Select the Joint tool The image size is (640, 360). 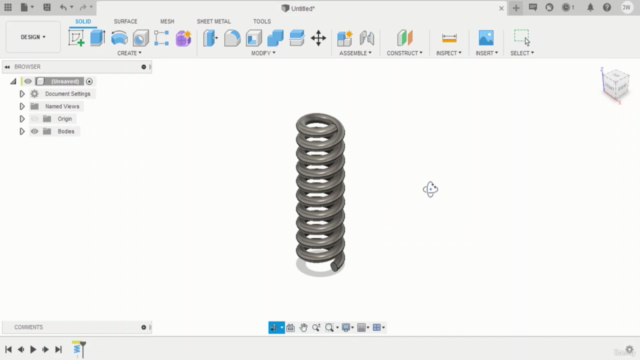click(367, 38)
